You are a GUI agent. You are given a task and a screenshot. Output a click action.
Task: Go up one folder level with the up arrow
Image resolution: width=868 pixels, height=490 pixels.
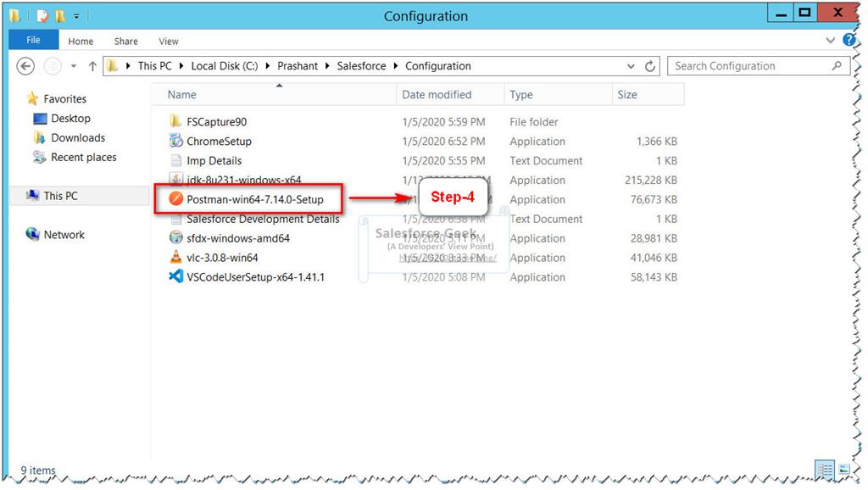coord(93,65)
